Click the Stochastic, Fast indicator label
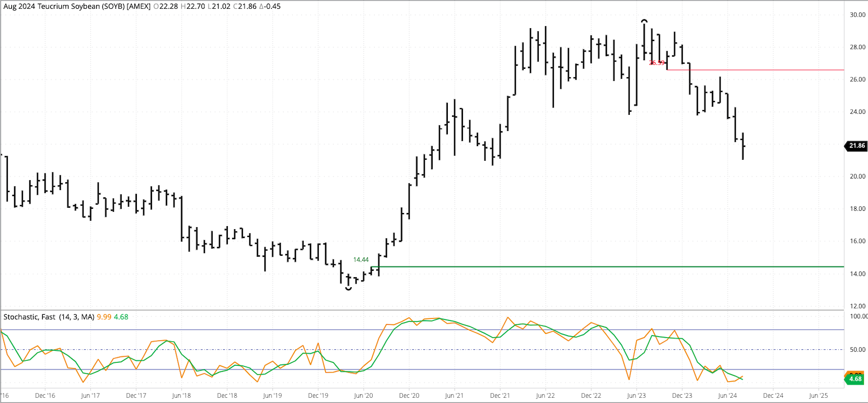 pyautogui.click(x=29, y=317)
